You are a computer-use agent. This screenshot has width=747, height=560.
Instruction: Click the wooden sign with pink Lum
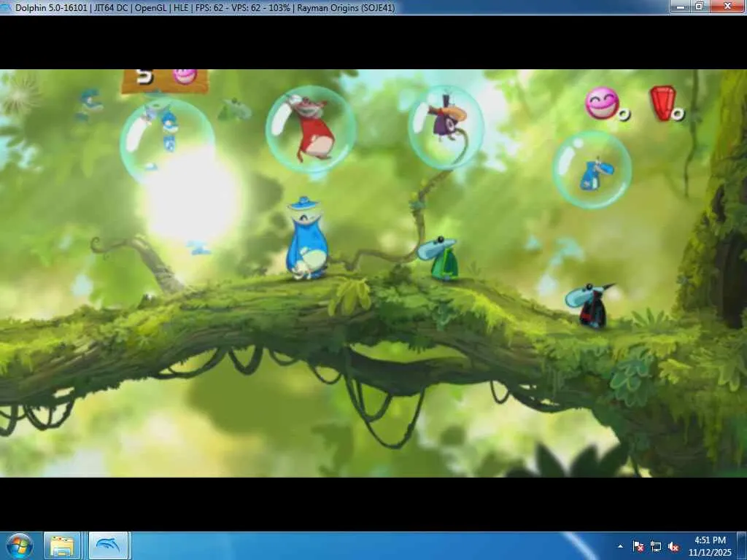click(165, 81)
